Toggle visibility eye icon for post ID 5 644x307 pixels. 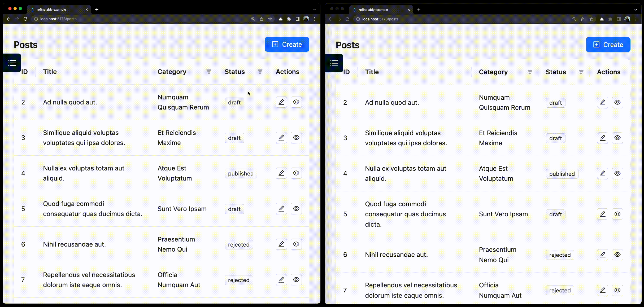click(x=296, y=208)
